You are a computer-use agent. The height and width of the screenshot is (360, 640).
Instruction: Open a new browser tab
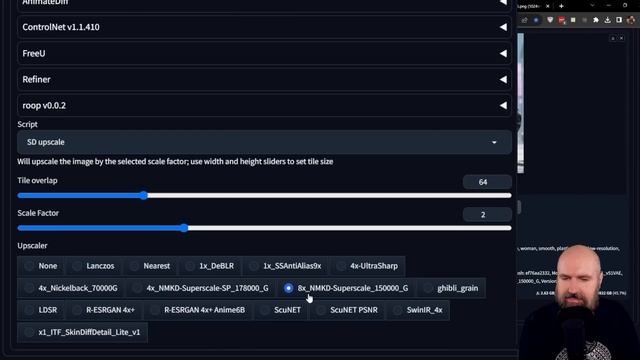coord(561,6)
